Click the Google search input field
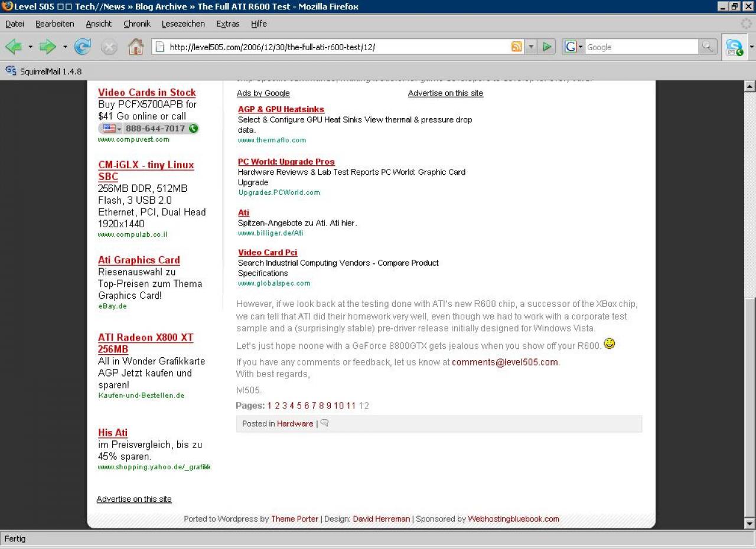Image resolution: width=756 pixels, height=549 pixels. pos(642,47)
